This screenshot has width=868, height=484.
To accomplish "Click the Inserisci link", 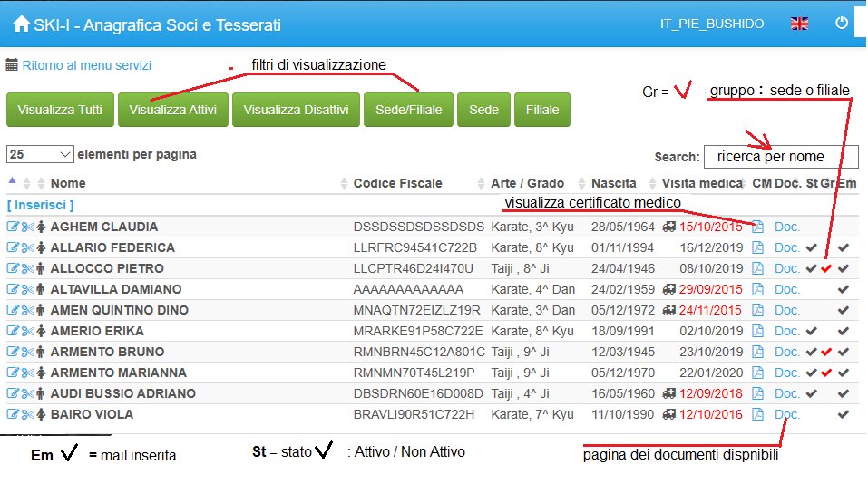I will click(41, 206).
